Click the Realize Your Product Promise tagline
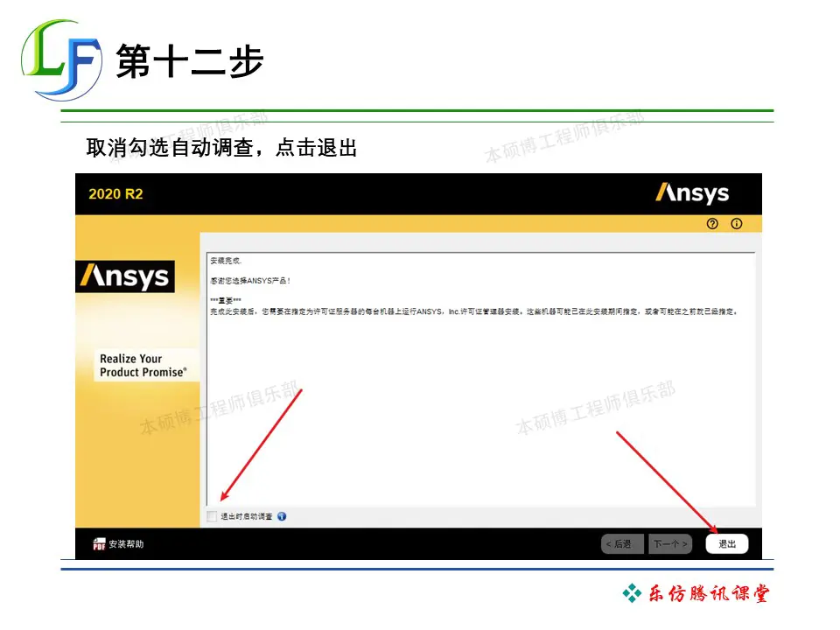The image size is (840, 630). (143, 366)
